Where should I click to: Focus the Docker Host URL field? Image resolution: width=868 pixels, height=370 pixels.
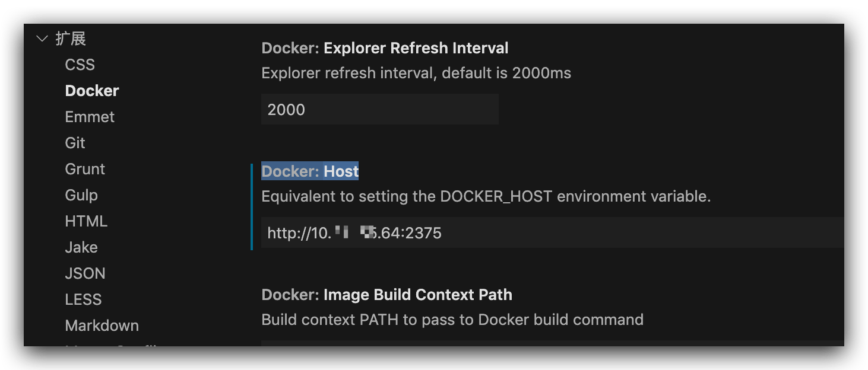click(552, 232)
